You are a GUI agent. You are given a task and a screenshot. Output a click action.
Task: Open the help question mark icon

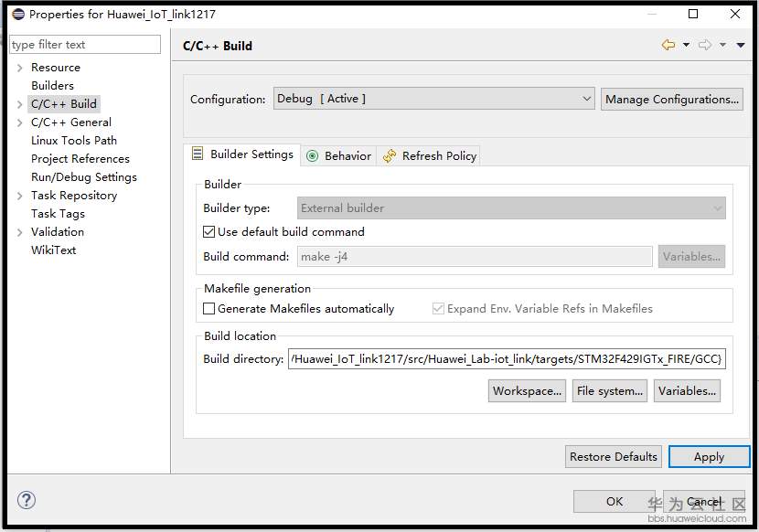tap(26, 500)
